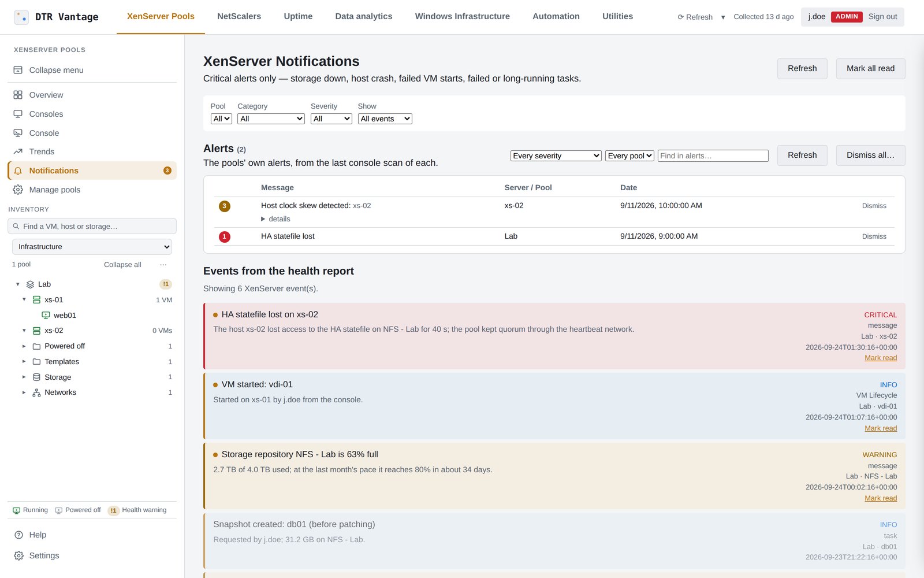
Task: Click Collapse all in inventory
Action: (122, 265)
